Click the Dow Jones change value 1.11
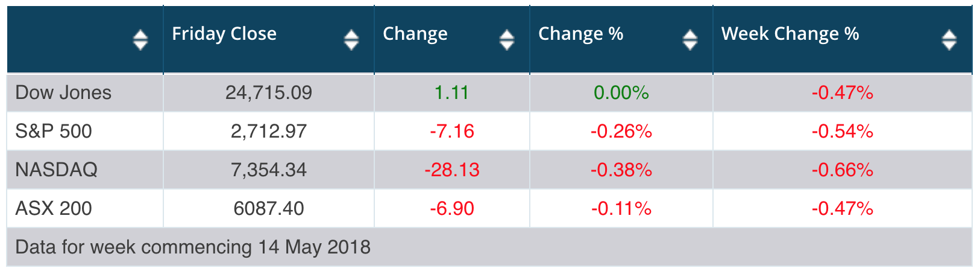The width and height of the screenshot is (980, 274). coord(452,92)
